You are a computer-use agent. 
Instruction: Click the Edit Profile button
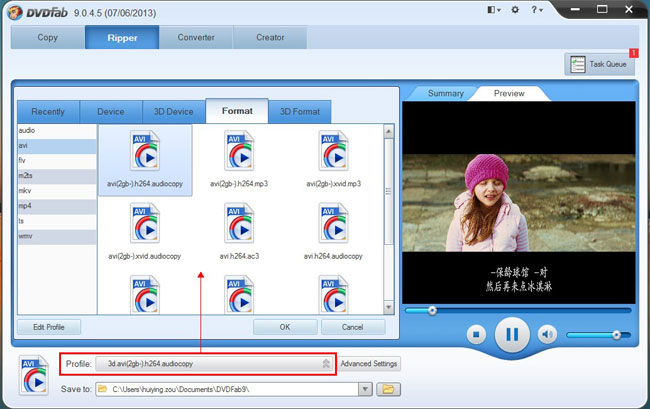tap(49, 327)
